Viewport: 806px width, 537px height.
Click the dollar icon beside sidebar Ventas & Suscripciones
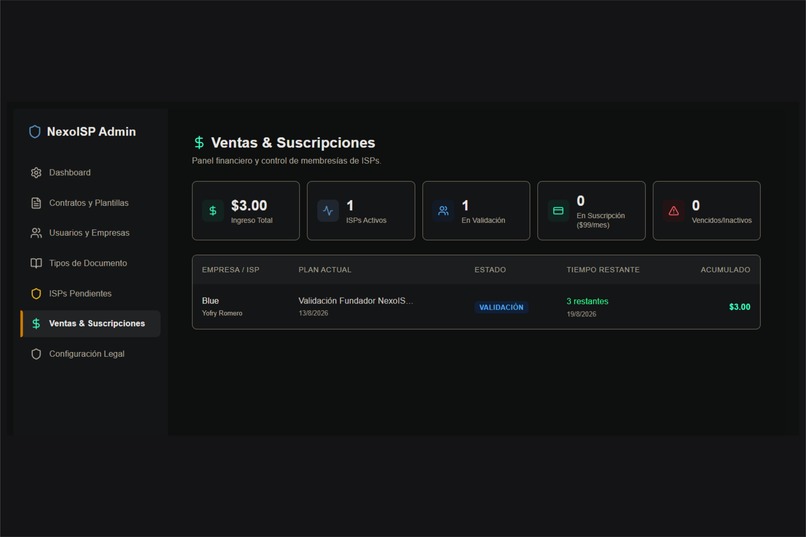coord(36,323)
